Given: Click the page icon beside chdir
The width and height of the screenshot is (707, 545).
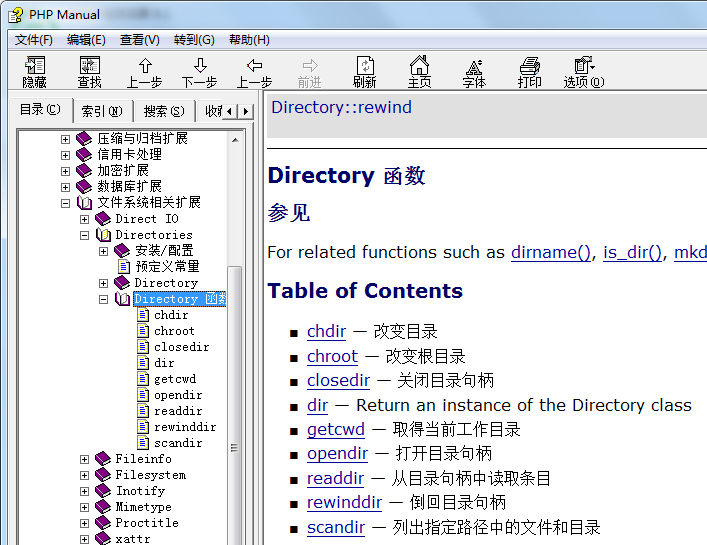Looking at the screenshot, I should coord(143,315).
